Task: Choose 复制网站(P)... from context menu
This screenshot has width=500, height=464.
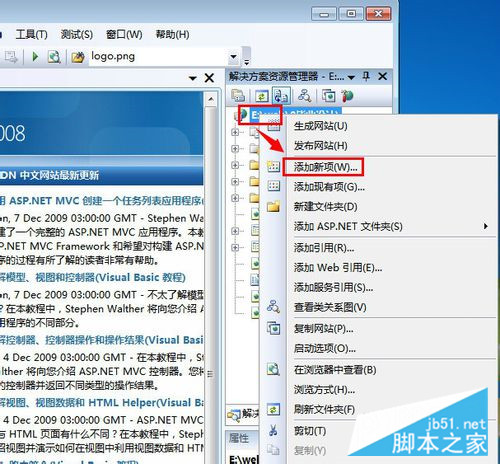Action: point(392,329)
